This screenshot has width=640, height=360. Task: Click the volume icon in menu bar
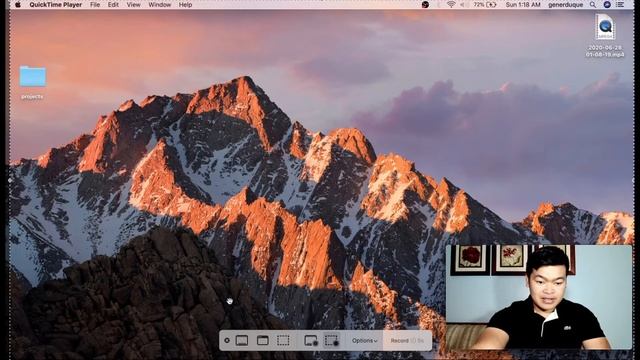[x=464, y=5]
